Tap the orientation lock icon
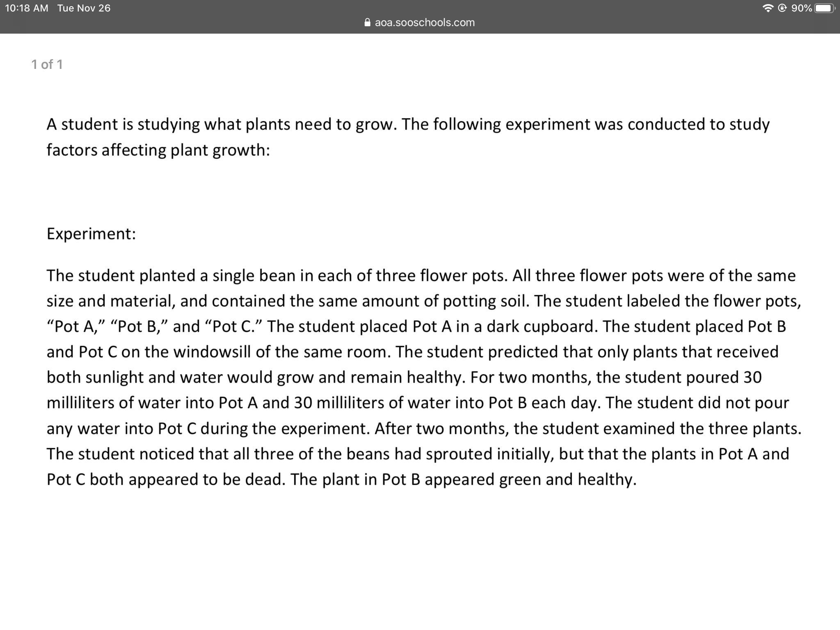The height and width of the screenshot is (630, 840). point(782,8)
